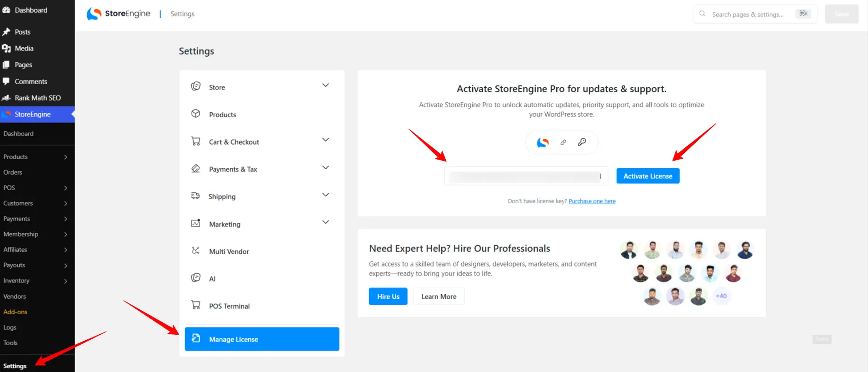Image resolution: width=868 pixels, height=372 pixels.
Task: Expand the Store settings section
Action: (325, 85)
